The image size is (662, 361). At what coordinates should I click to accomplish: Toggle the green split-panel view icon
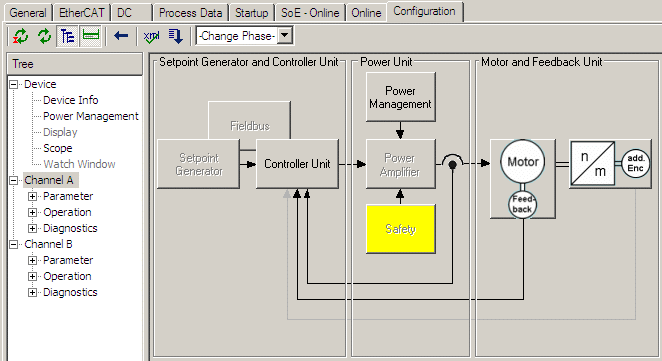(91, 36)
